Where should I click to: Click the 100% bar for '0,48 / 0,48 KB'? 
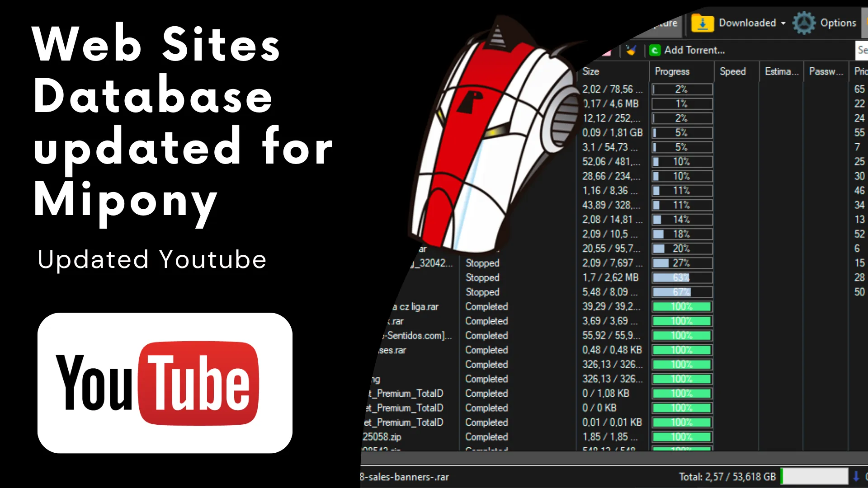682,350
